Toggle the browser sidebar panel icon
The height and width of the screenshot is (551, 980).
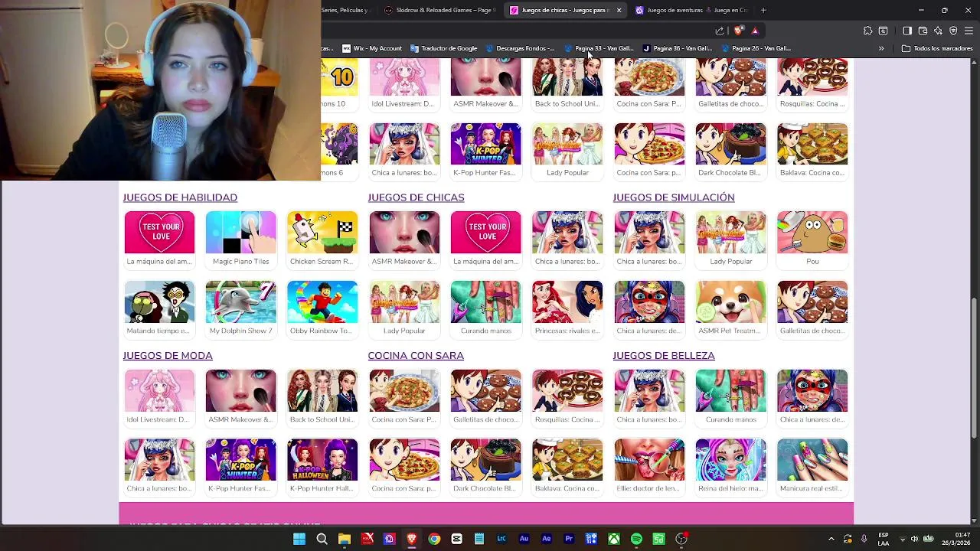(x=907, y=31)
